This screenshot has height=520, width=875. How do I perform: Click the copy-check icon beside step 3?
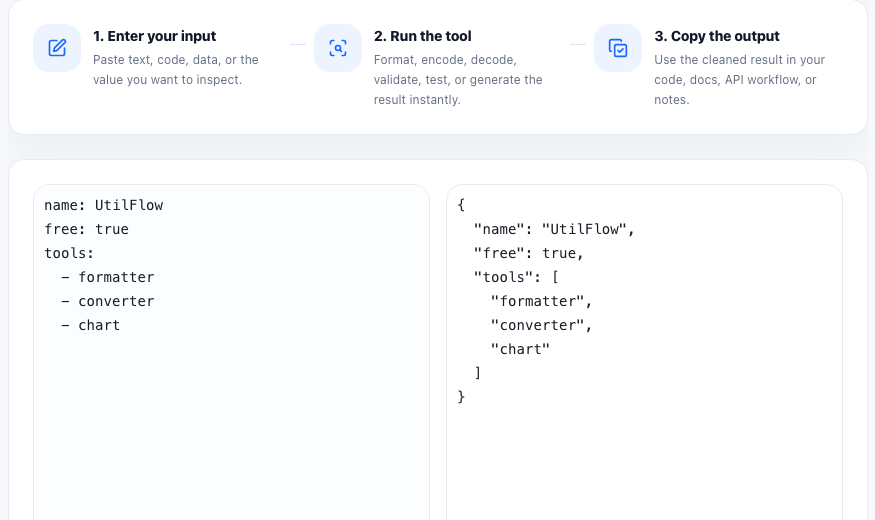(618, 48)
